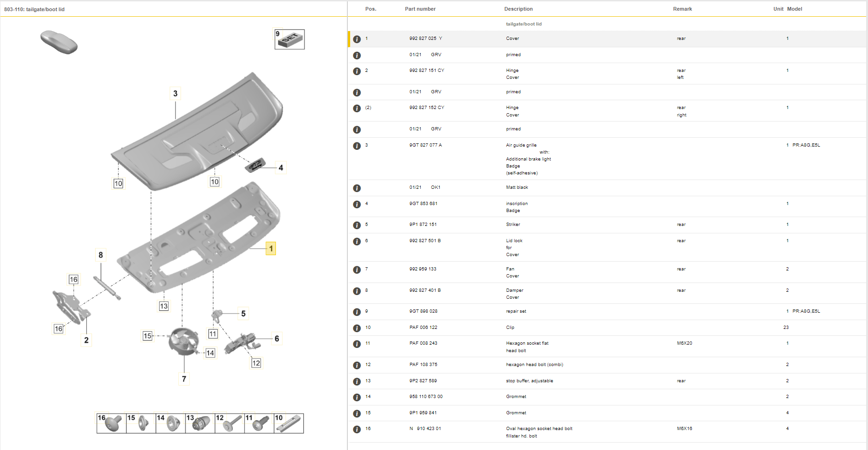The height and width of the screenshot is (450, 868).
Task: Click info icon for Clip PAF 006 122
Action: (357, 328)
